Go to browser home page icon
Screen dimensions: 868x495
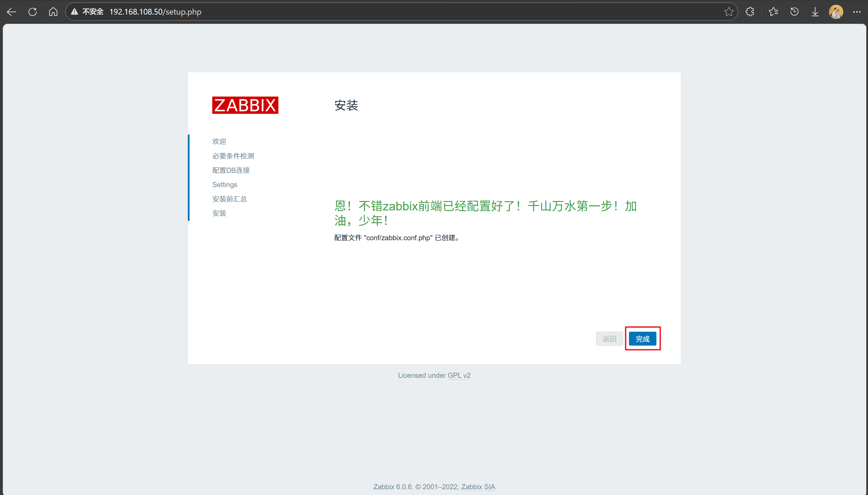pos(53,12)
